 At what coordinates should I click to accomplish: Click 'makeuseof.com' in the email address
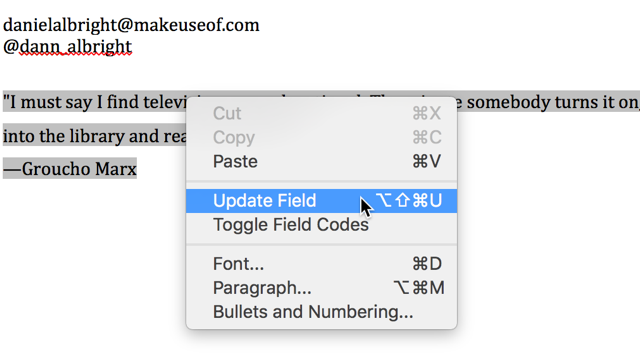click(195, 25)
